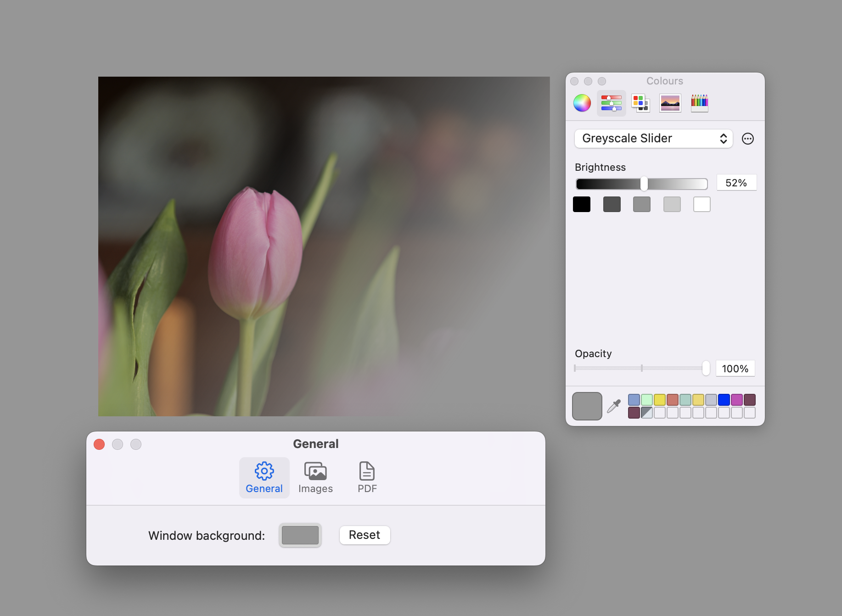Select the vivid blue saved swatch

click(x=724, y=400)
